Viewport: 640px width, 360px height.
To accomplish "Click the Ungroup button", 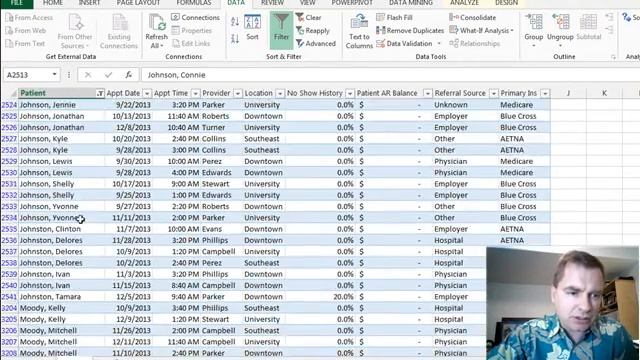I will (x=560, y=31).
